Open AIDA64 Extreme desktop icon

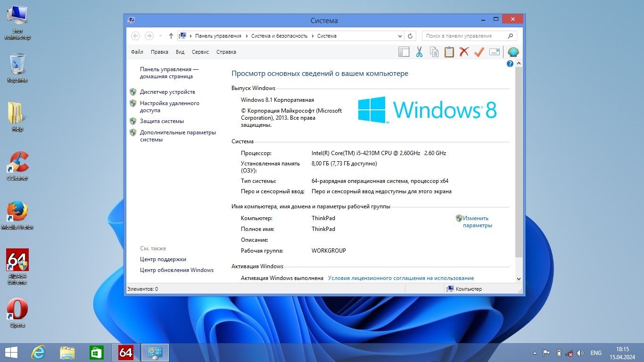17,267
